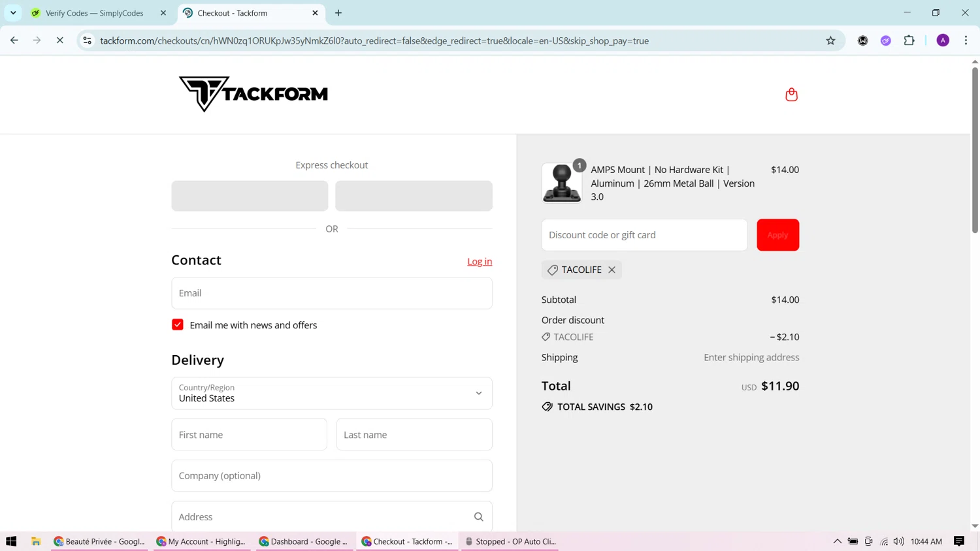Image resolution: width=980 pixels, height=551 pixels.
Task: Go back to the previous page
Action: (14, 40)
